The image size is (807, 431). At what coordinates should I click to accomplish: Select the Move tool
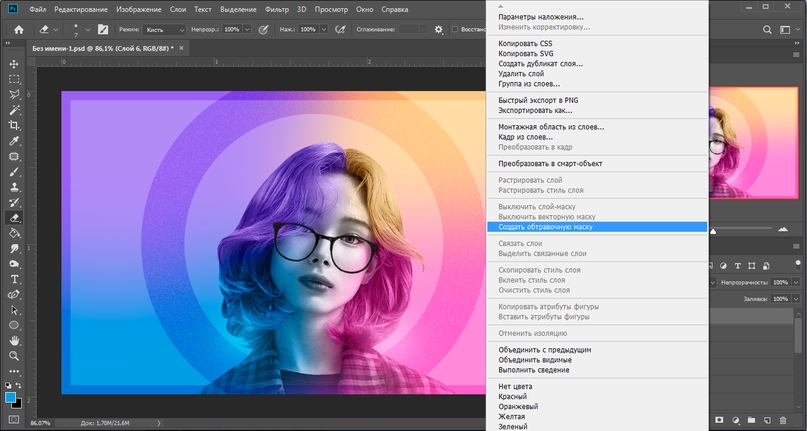(x=14, y=64)
